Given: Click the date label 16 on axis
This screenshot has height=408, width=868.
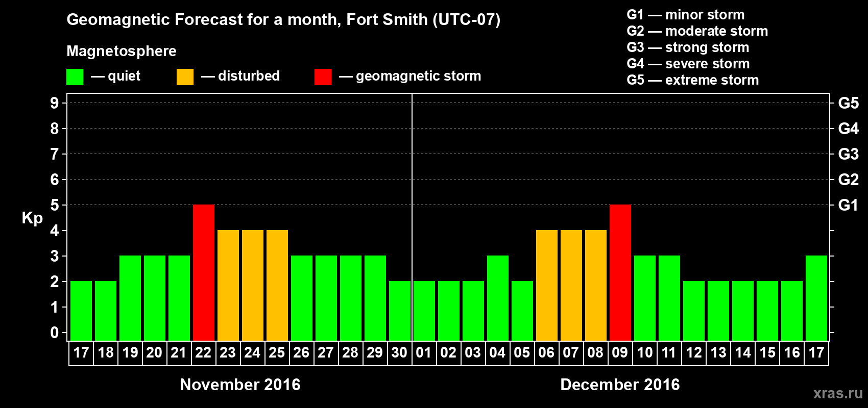Looking at the screenshot, I should 792,353.
